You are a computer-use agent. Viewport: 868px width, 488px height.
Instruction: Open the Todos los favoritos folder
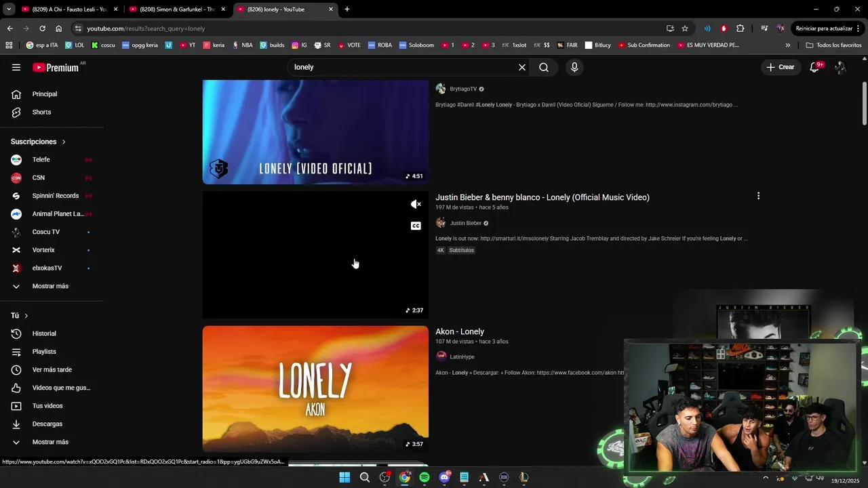tap(833, 45)
